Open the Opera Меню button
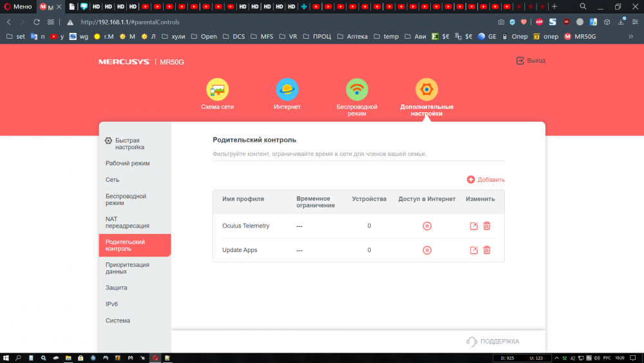 click(x=18, y=6)
